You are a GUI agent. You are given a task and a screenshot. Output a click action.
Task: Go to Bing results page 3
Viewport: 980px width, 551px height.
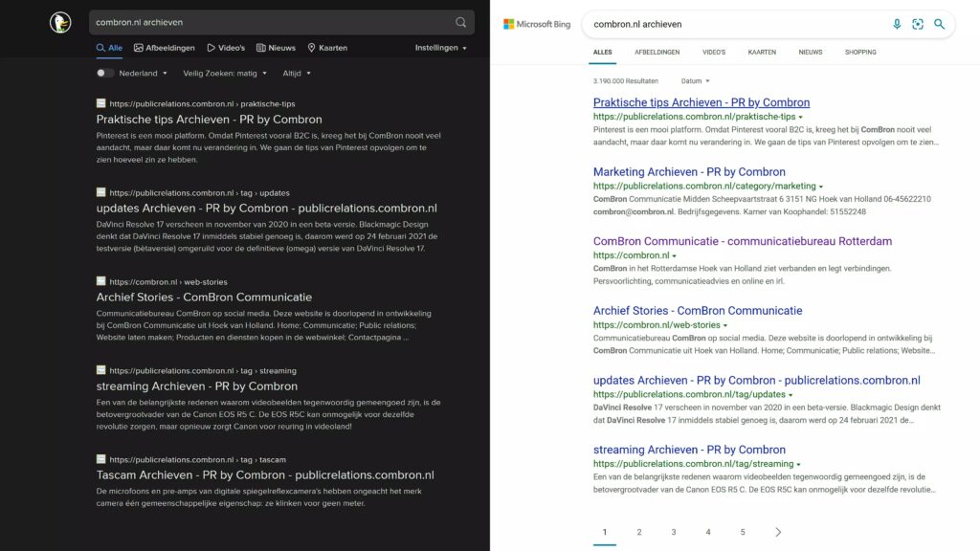pos(674,532)
